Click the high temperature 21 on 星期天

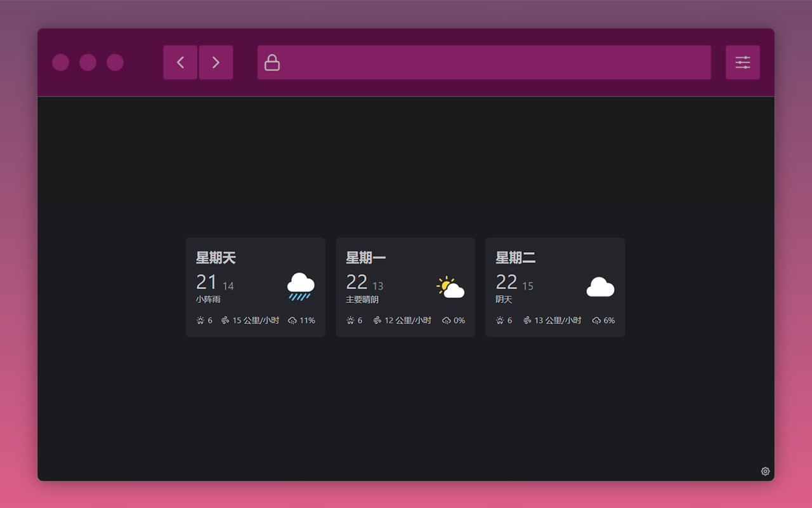coord(207,282)
